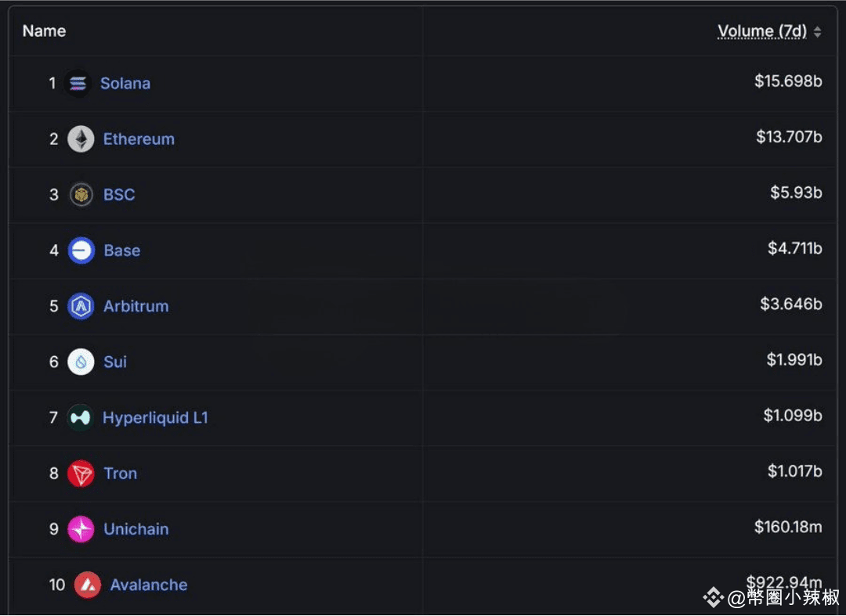Viewport: 846px width, 616px height.
Task: Click the Base chain logo icon
Action: tap(81, 250)
